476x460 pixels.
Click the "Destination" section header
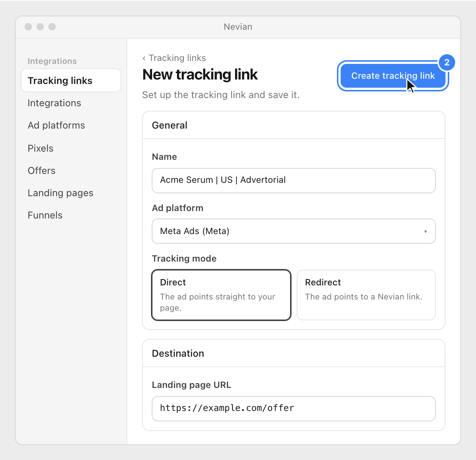coord(178,353)
